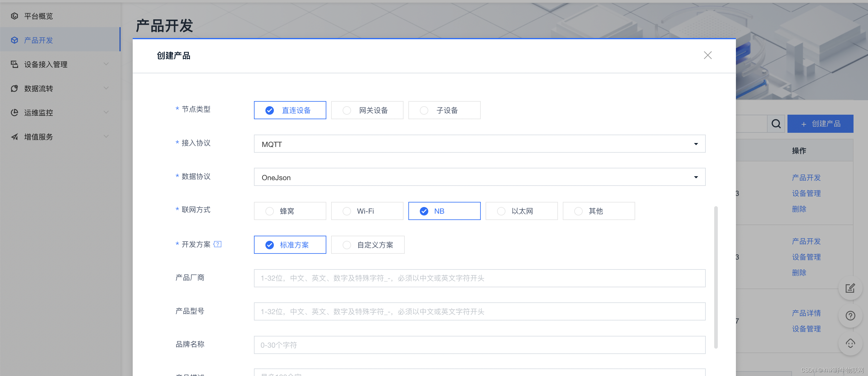Open the 接入协议 MQTT dropdown
The height and width of the screenshot is (376, 868).
pos(479,144)
